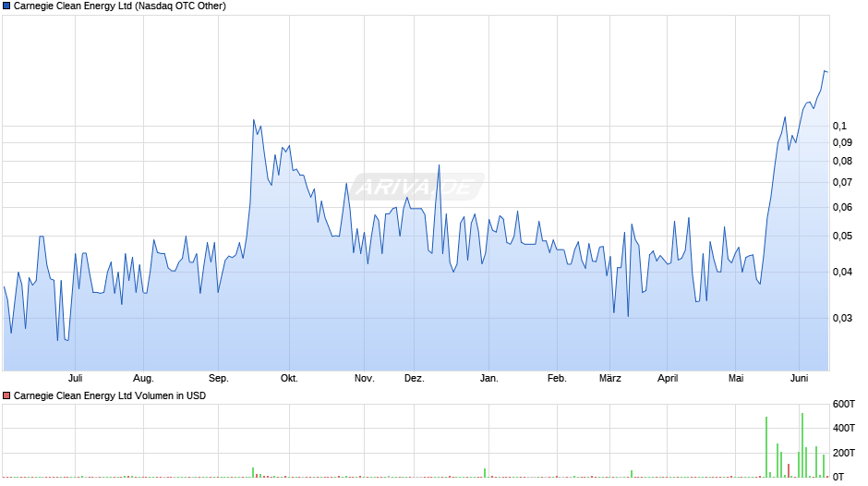Click the 'Juli' month label
This screenshot has width=868, height=486.
pos(76,378)
